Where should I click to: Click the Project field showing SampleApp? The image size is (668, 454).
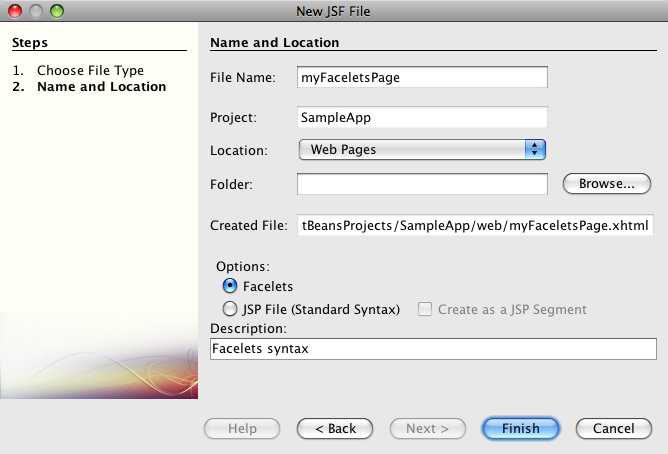point(422,117)
